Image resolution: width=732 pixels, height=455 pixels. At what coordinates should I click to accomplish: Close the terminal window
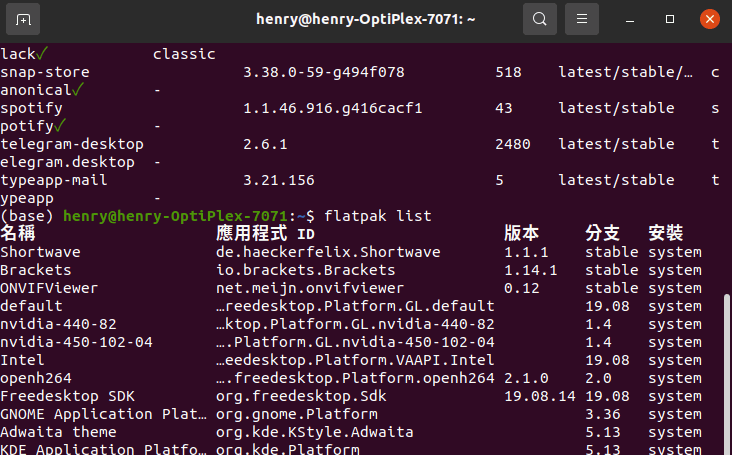tap(710, 19)
